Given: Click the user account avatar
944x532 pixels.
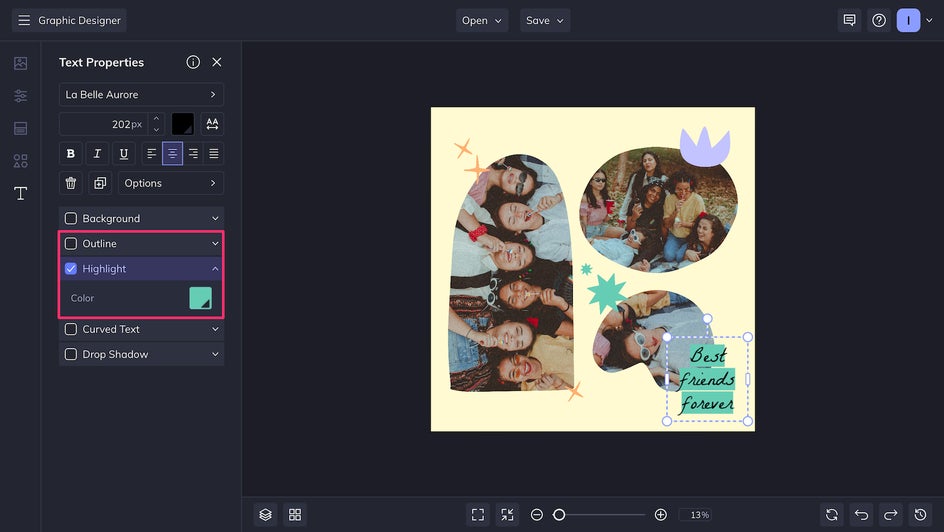Looking at the screenshot, I should pyautogui.click(x=908, y=20).
